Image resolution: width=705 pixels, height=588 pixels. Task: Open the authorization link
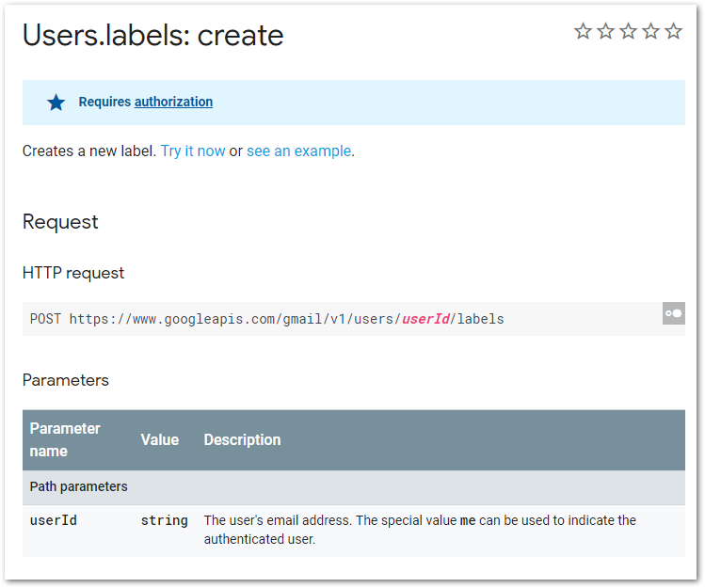coord(173,102)
